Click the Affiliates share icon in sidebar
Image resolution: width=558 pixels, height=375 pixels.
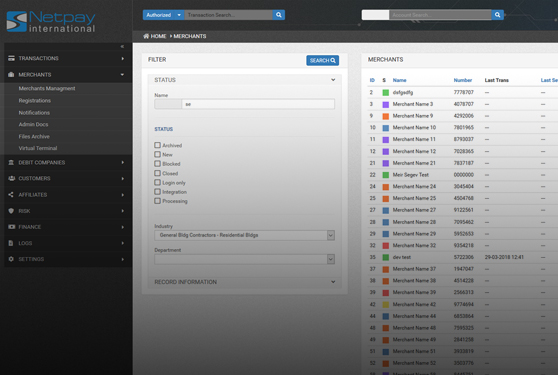tap(11, 195)
